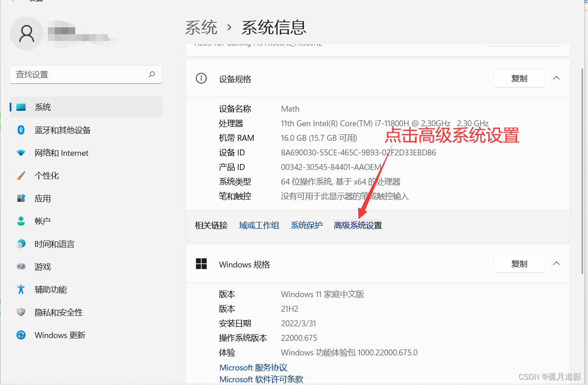
Task: Click the Privacy shield icon
Action: (x=21, y=312)
